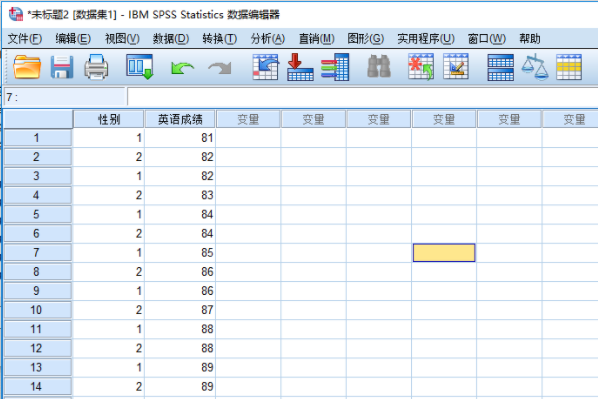Click 性别 value in row 2
Screen dimensions: 598x399
(x=109, y=157)
